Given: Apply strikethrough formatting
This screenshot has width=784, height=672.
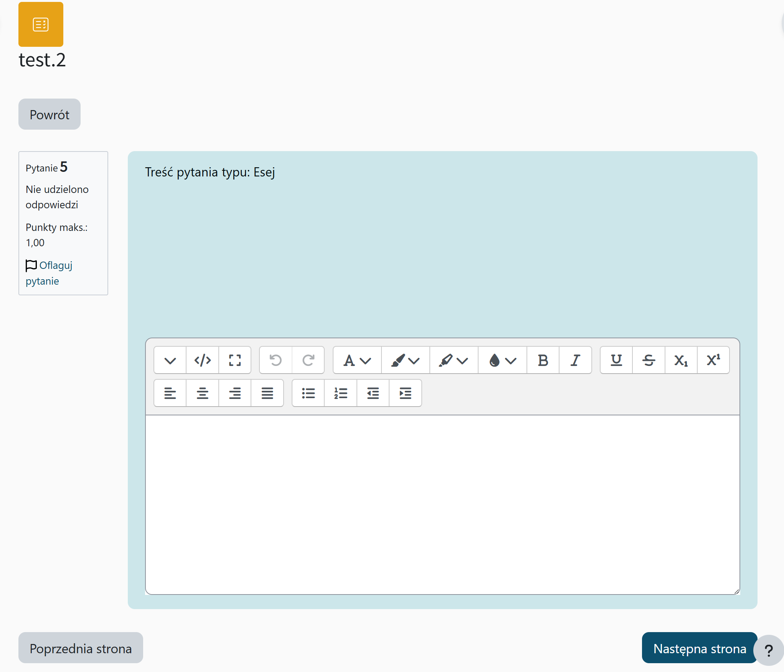Looking at the screenshot, I should point(649,360).
